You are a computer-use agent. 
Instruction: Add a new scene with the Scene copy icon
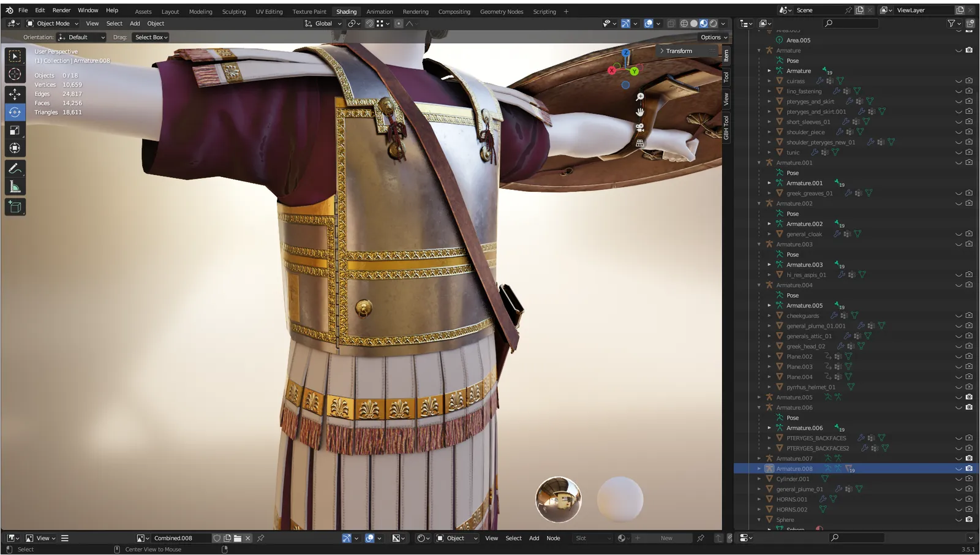click(859, 10)
